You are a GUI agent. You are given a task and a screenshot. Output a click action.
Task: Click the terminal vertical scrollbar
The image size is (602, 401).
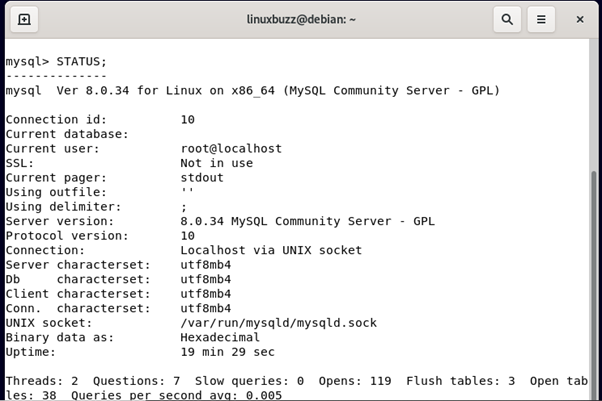click(x=594, y=284)
